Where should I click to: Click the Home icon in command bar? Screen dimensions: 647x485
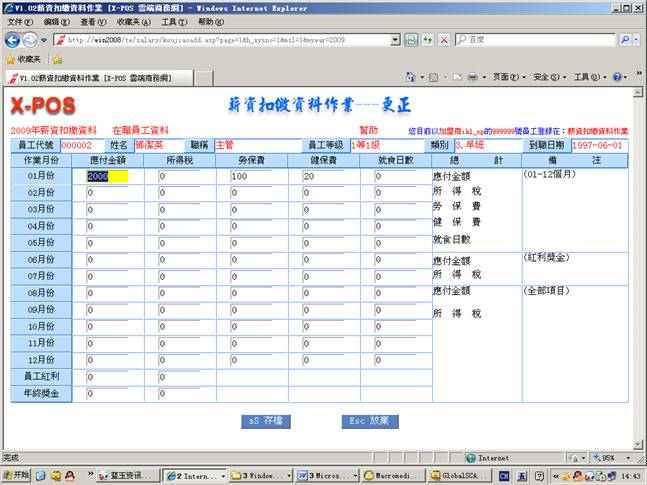pos(411,77)
